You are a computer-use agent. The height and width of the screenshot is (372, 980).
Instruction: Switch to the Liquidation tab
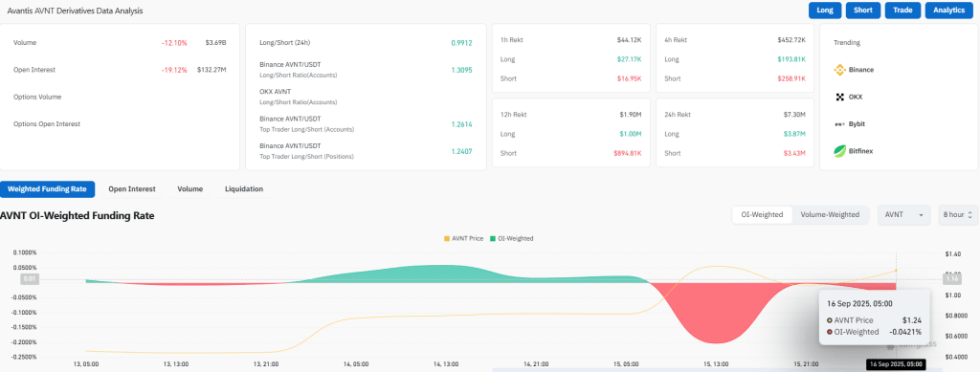[244, 189]
